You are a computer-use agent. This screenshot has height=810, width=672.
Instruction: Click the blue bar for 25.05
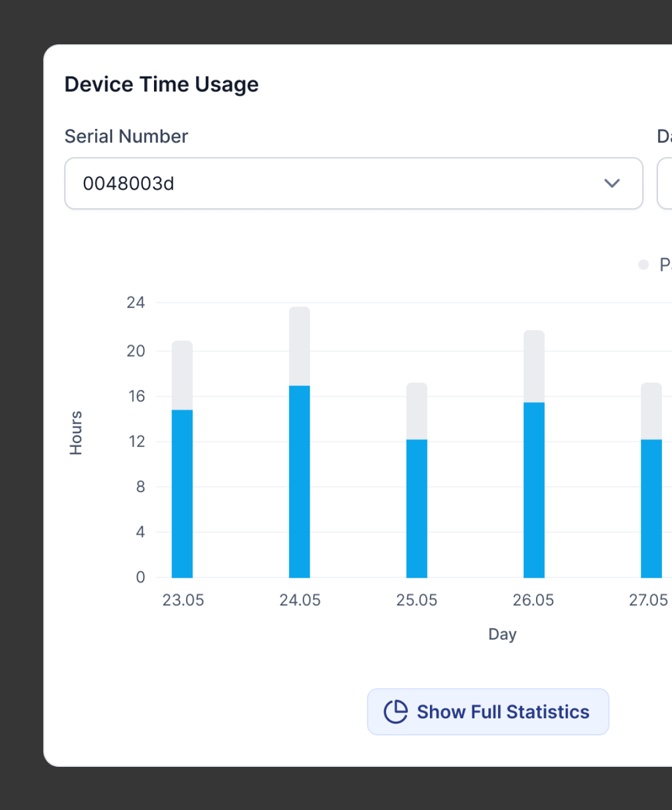[416, 508]
